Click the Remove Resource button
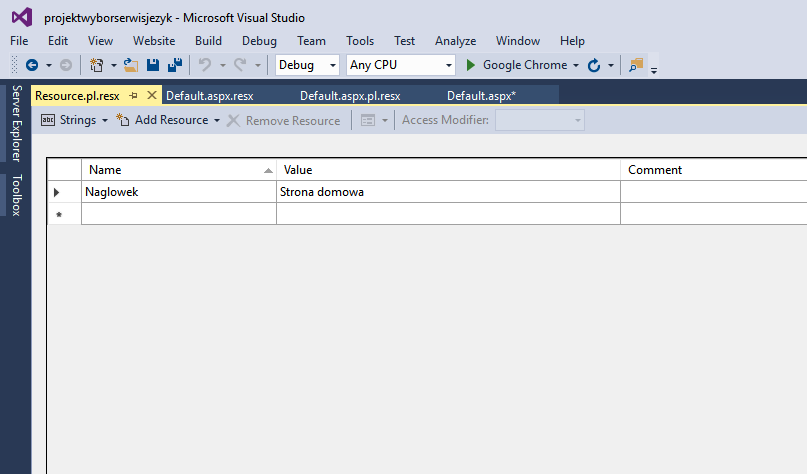This screenshot has width=807, height=474. [284, 120]
